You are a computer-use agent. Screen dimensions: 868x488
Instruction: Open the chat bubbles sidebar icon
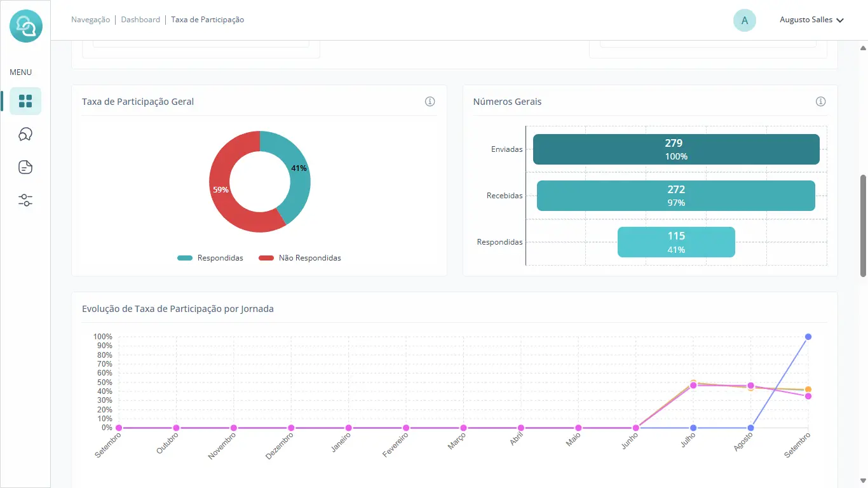click(25, 134)
